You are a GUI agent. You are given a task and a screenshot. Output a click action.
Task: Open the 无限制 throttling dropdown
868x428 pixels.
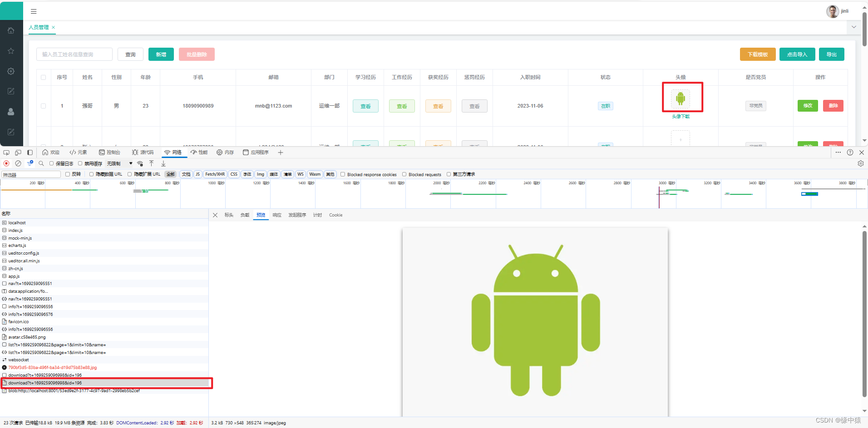point(119,163)
